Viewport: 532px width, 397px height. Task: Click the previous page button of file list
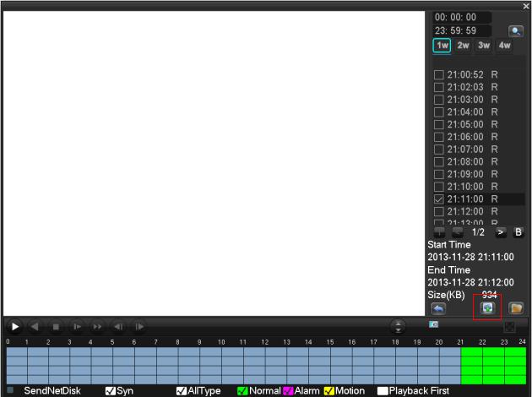click(458, 232)
